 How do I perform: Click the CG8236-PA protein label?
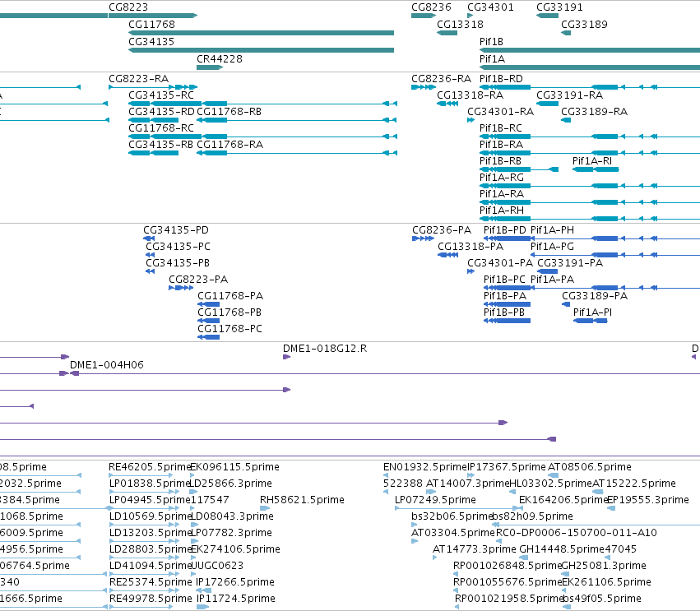(x=442, y=230)
